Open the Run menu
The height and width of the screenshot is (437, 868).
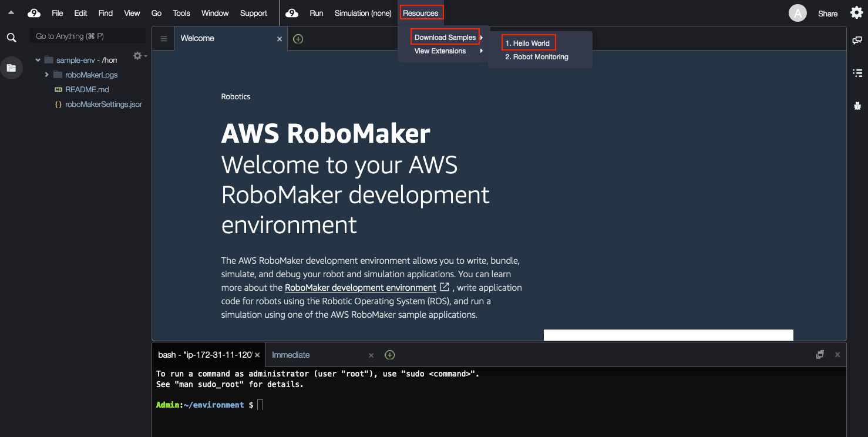(x=317, y=13)
